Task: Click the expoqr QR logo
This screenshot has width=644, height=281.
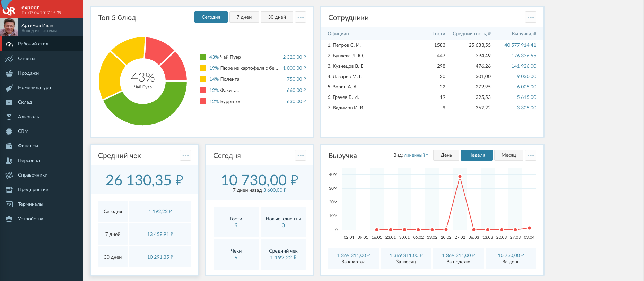Action: (x=9, y=10)
